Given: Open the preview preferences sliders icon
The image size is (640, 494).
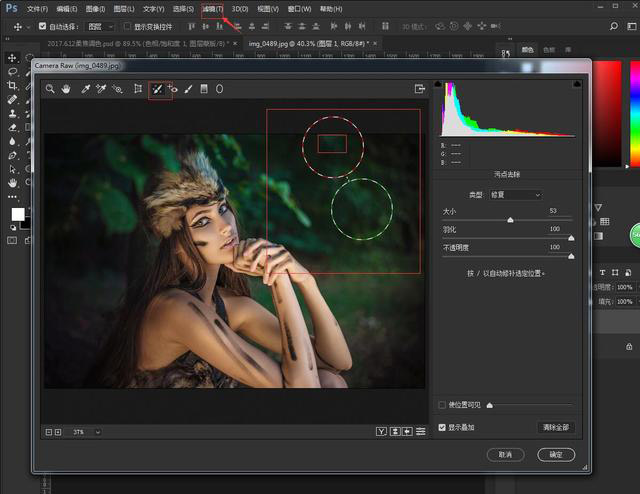Looking at the screenshot, I should [421, 432].
